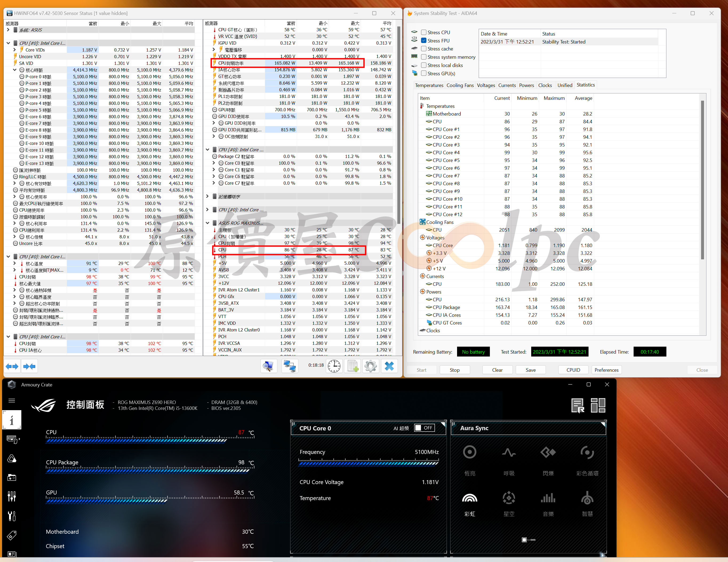728x562 pixels.
Task: Open Armoury Crate devices keyboard-mouse icon
Action: pos(12,439)
